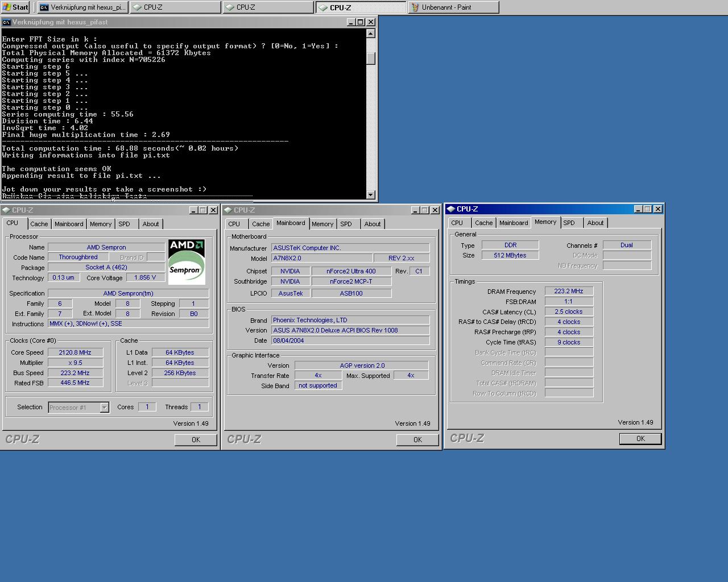The image size is (728, 582).
Task: Select CPU tab in Mainboard window
Action: (234, 224)
